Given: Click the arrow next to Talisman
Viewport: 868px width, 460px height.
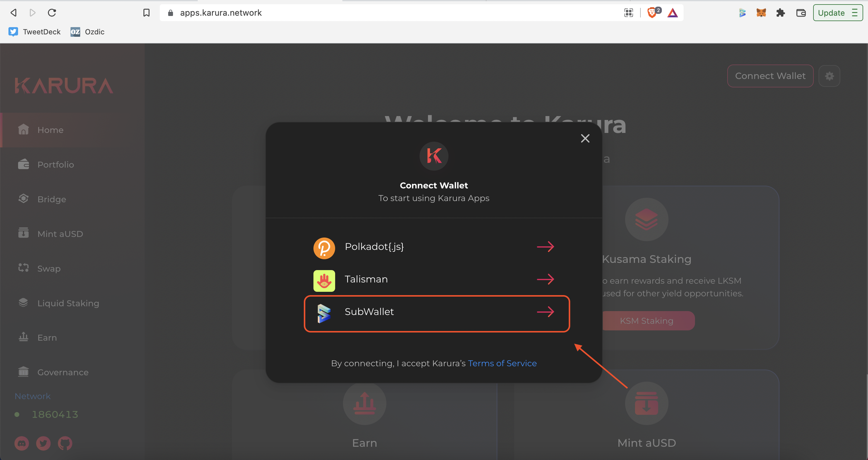Looking at the screenshot, I should [x=546, y=279].
